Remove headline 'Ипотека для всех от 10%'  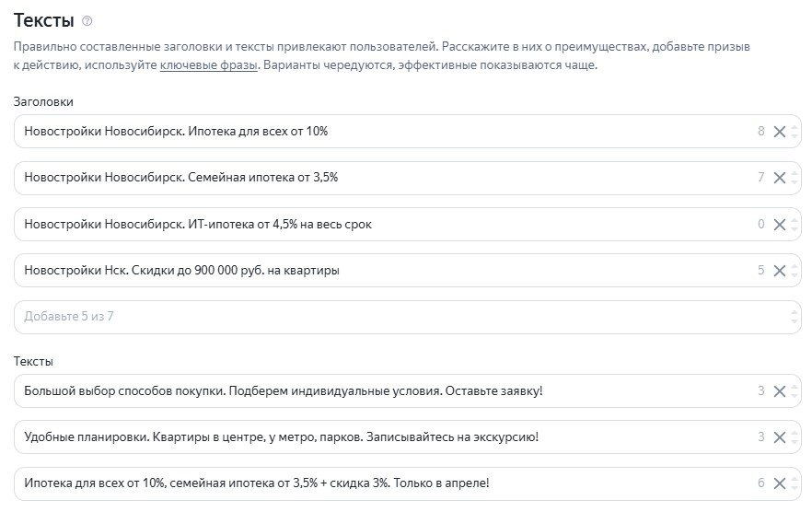click(780, 132)
